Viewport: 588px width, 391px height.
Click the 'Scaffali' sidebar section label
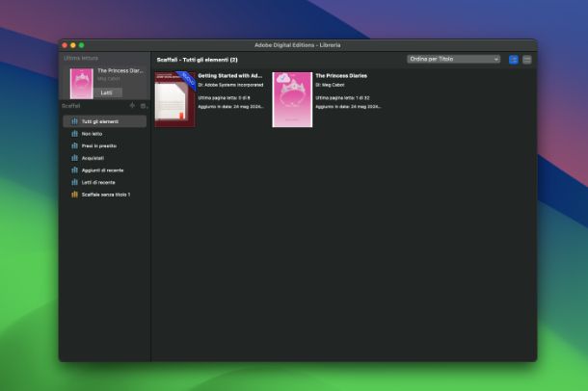click(x=71, y=106)
